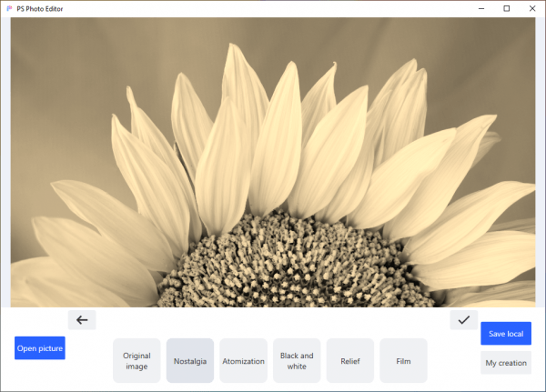Click the sunflower image preview

273,162
